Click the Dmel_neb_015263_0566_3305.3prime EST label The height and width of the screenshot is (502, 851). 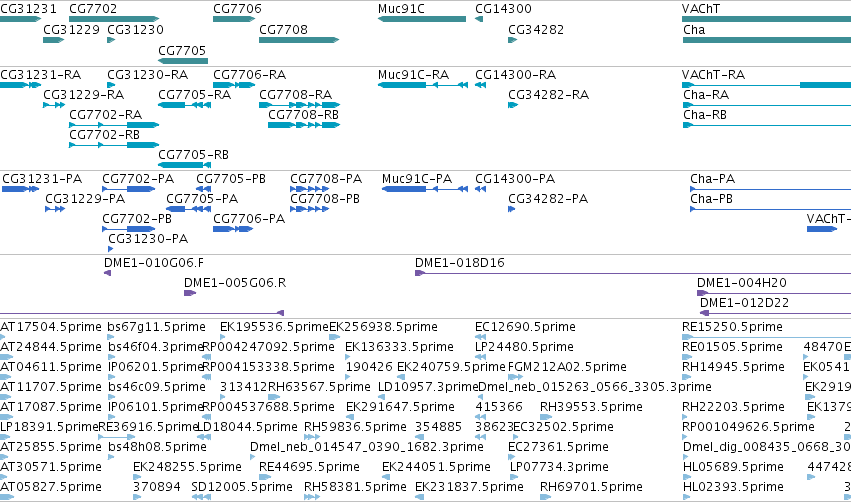(x=595, y=387)
